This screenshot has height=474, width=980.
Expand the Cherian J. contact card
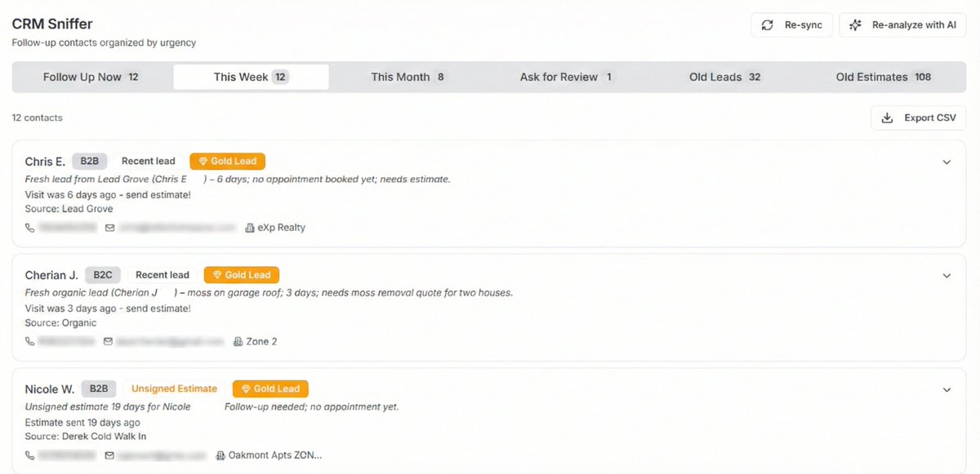947,276
